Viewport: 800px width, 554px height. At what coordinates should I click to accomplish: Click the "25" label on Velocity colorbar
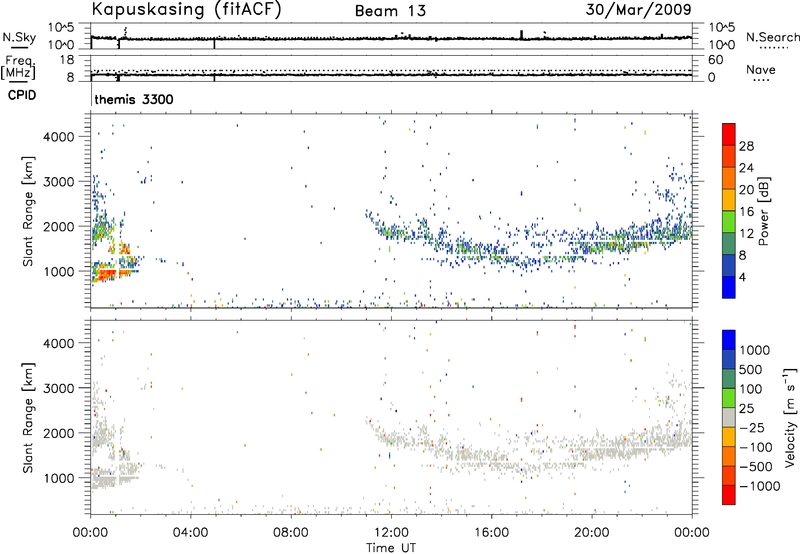[x=746, y=408]
